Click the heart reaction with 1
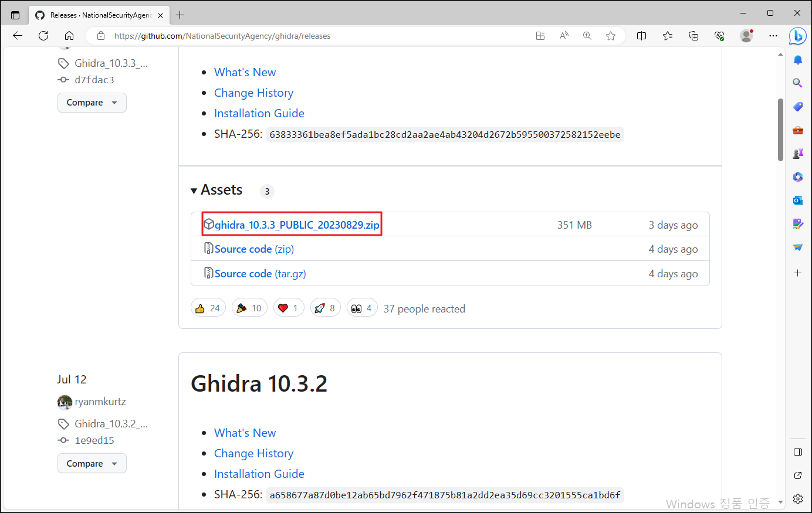Viewport: 812px width, 513px height. [289, 308]
